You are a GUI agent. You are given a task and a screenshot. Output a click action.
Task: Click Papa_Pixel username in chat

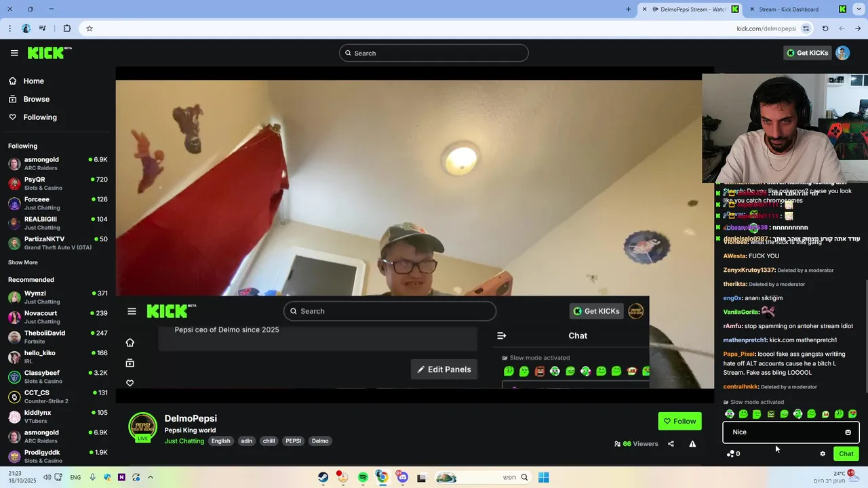[x=738, y=354]
